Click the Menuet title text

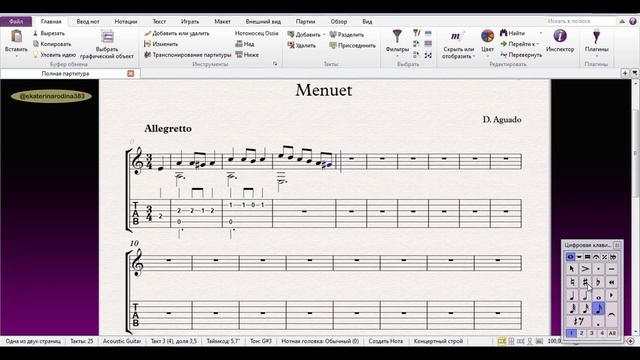(324, 90)
